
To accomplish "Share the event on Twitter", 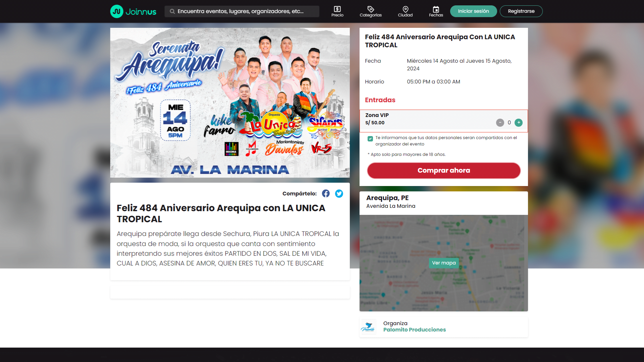I will pos(339,193).
